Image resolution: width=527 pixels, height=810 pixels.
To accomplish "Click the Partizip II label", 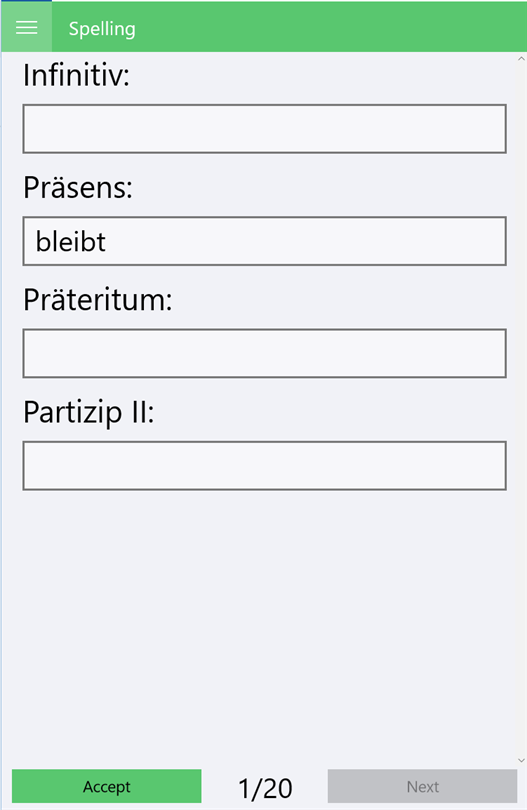I will coord(88,412).
